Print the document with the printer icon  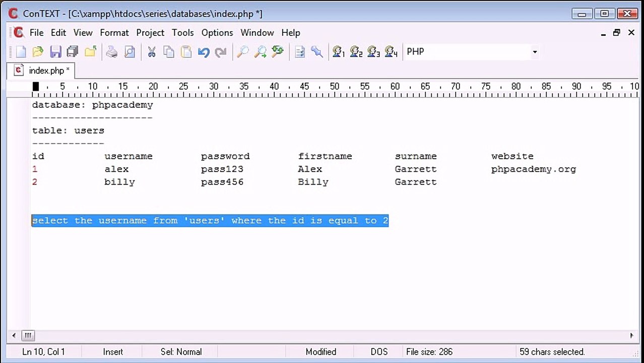tap(112, 51)
